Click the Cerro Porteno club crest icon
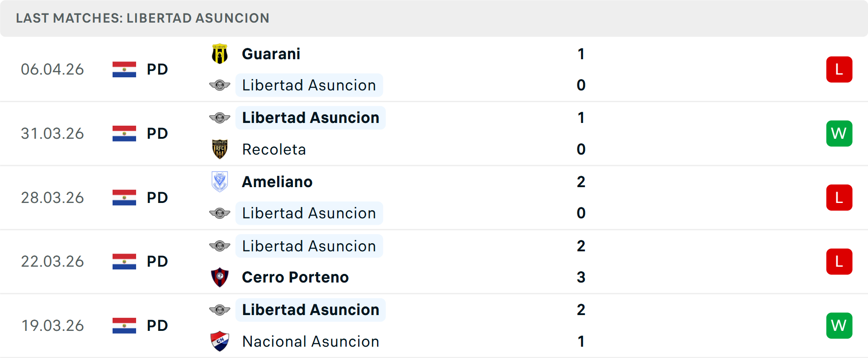The height and width of the screenshot is (358, 868). pyautogui.click(x=220, y=277)
